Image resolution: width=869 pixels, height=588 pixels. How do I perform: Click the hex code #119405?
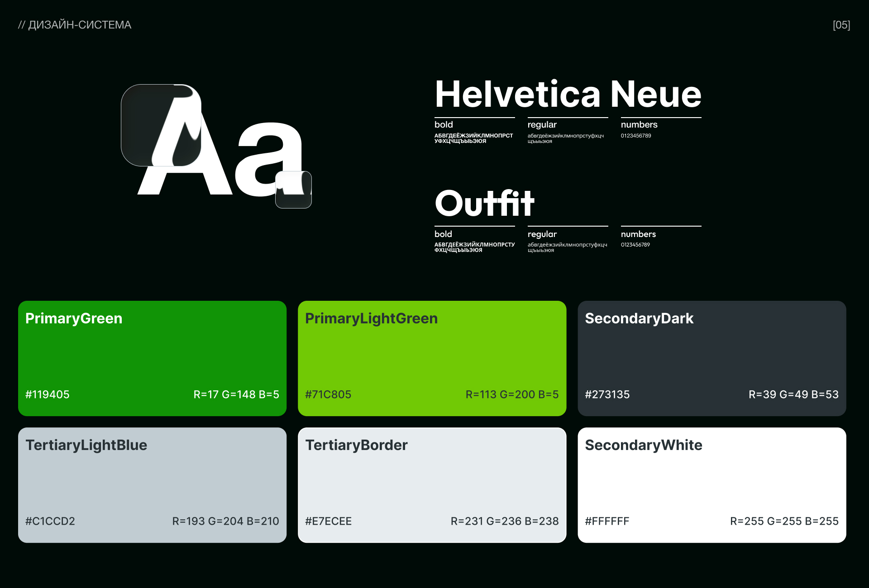(x=48, y=394)
